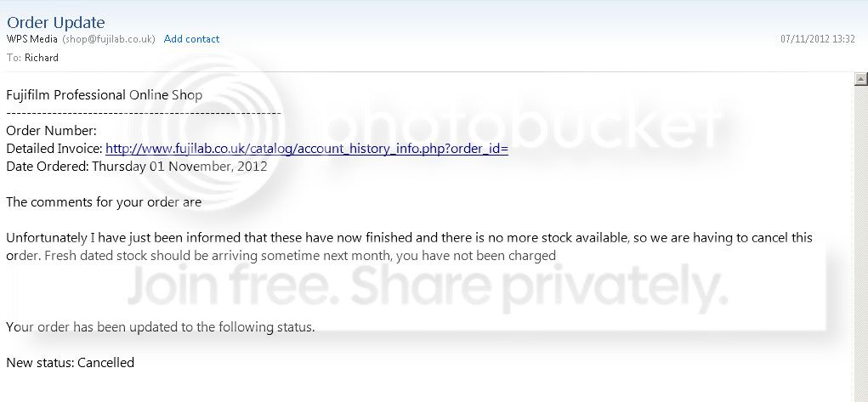868x402 pixels.
Task: Click the scrollbar up arrow button
Action: 861,79
